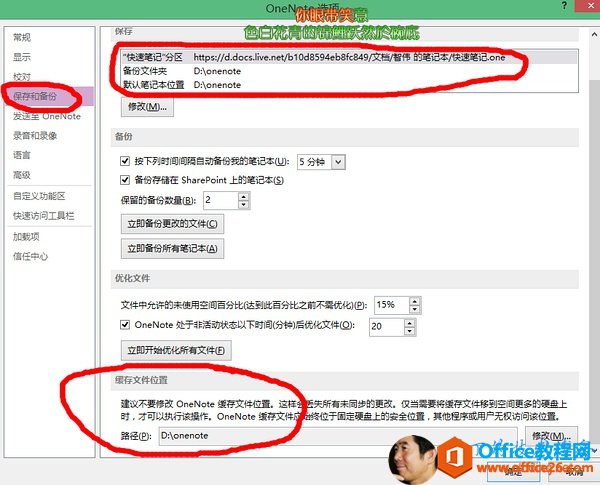Open the 自定义功能区 category
Image resolution: width=600 pixels, height=485 pixels.
pyautogui.click(x=39, y=196)
